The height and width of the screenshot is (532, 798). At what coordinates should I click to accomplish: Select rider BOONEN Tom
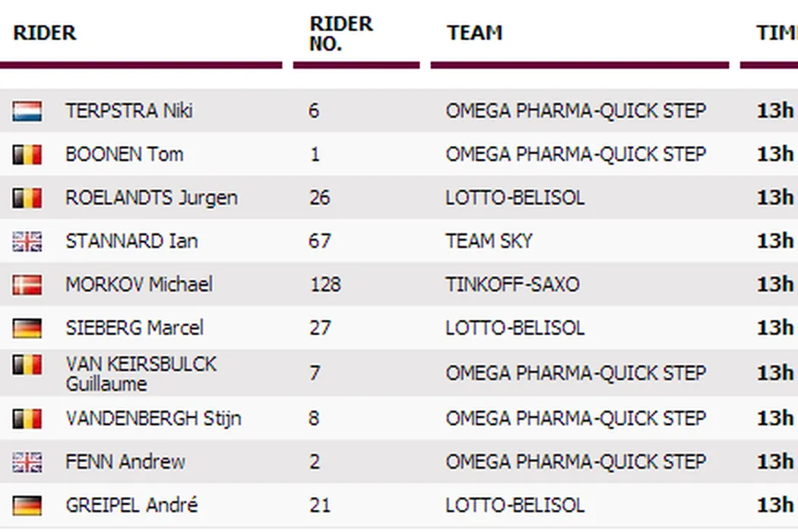[x=125, y=154]
